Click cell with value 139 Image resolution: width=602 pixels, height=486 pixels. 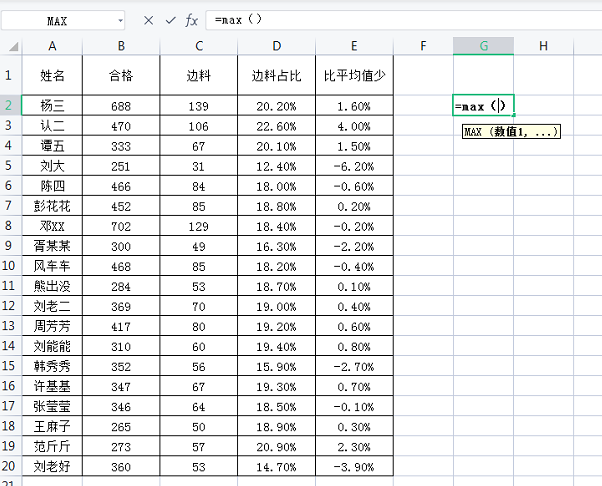(x=199, y=106)
